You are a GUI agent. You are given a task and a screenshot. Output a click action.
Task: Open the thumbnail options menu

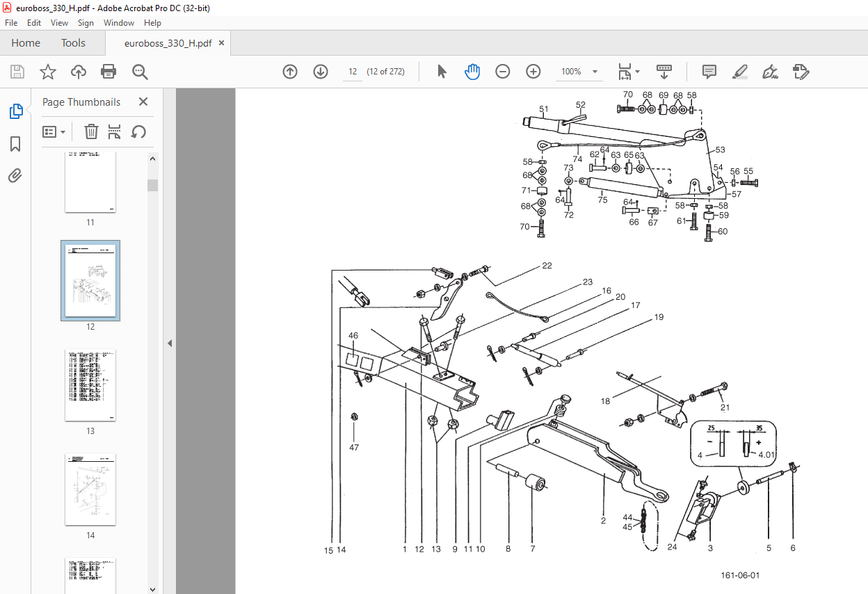tap(54, 131)
